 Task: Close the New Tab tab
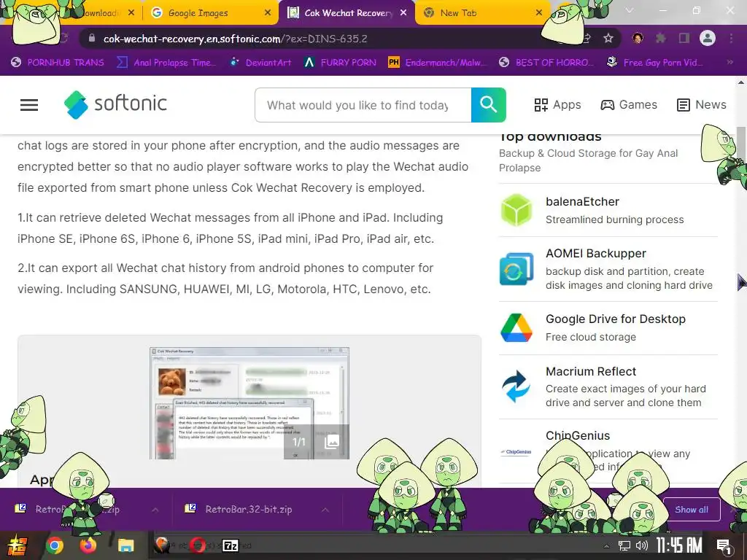click(x=539, y=13)
